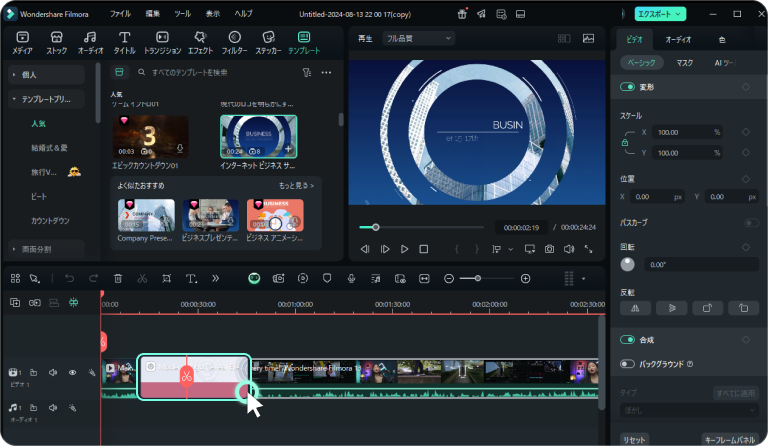Click the rotation dial knob
Screen dimensions: 768x446
click(x=627, y=264)
